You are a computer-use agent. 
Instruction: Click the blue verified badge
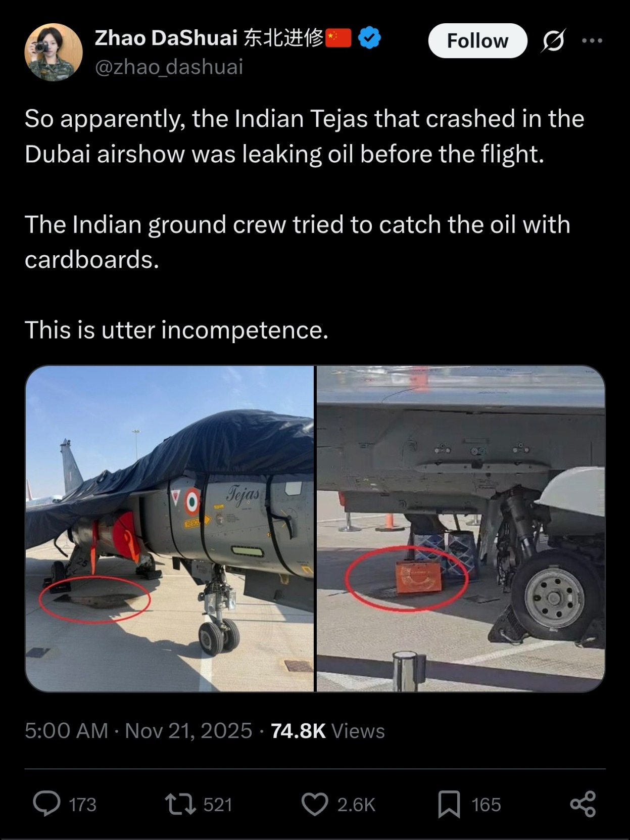coord(369,38)
